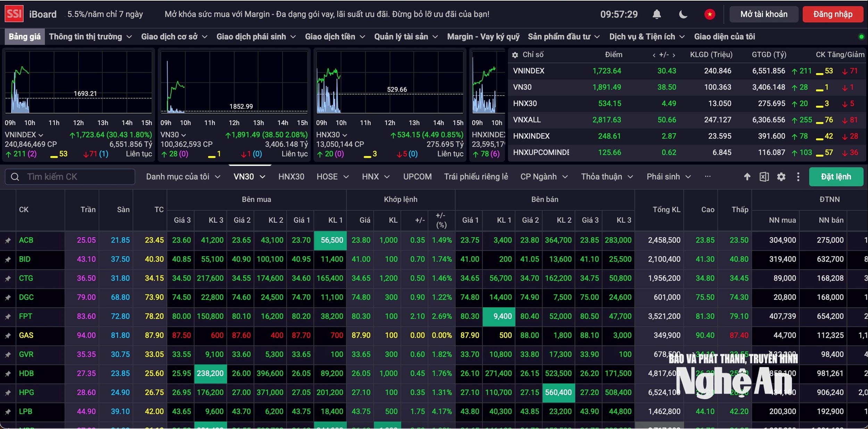Expand Giao dịch cơ sở menu
The image size is (868, 429).
(x=174, y=37)
